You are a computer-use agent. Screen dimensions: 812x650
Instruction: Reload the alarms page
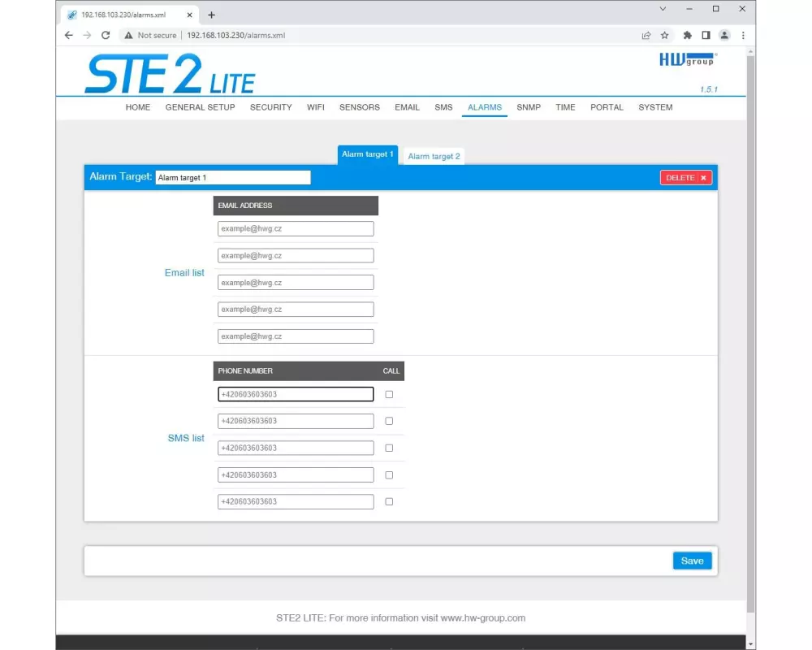106,35
